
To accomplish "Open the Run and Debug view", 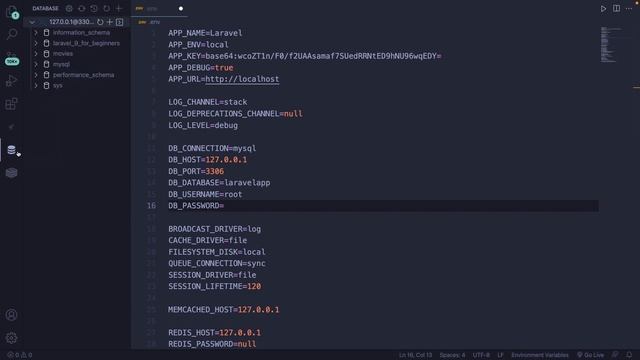I will 11,81.
